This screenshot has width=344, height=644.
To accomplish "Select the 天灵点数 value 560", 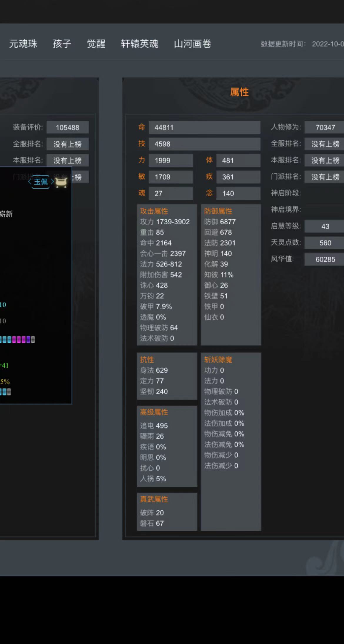I will (325, 243).
